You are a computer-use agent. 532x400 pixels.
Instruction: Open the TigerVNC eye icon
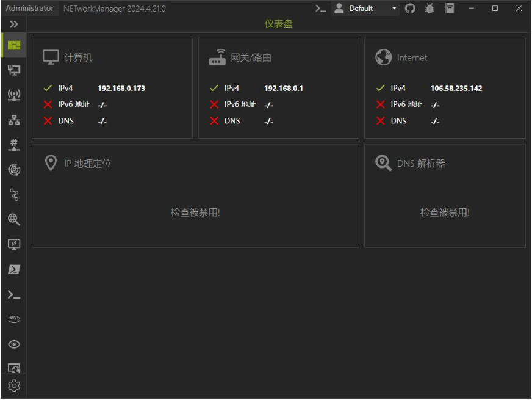pos(14,344)
